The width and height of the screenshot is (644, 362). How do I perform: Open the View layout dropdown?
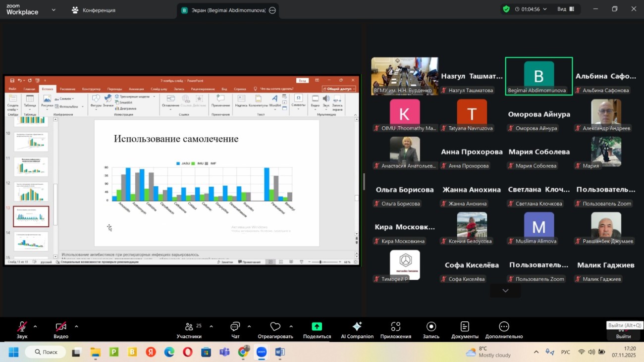(565, 9)
